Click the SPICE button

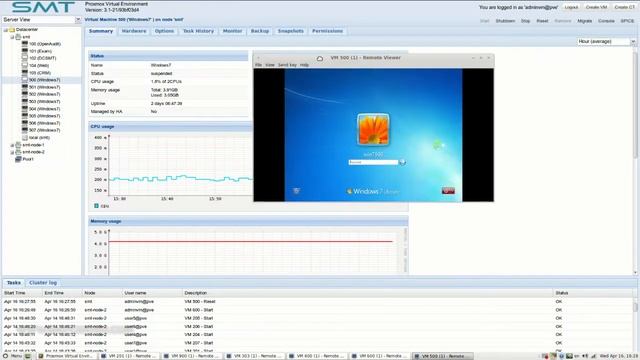[627, 21]
